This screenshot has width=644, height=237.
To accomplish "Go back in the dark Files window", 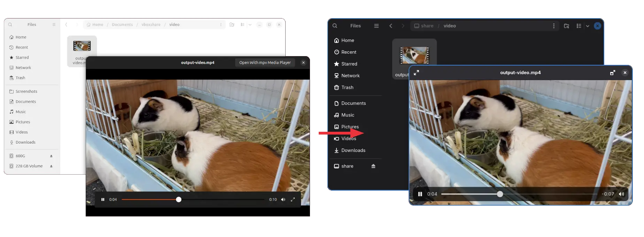I will (x=391, y=26).
